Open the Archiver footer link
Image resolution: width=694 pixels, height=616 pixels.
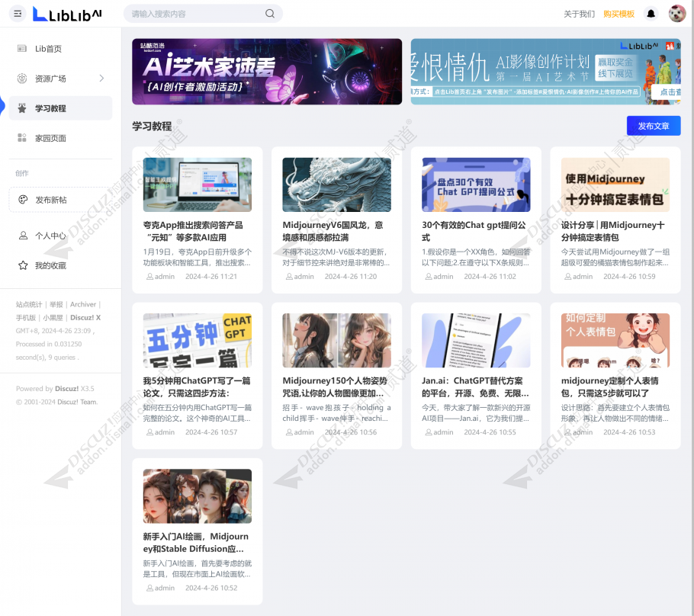pos(83,304)
